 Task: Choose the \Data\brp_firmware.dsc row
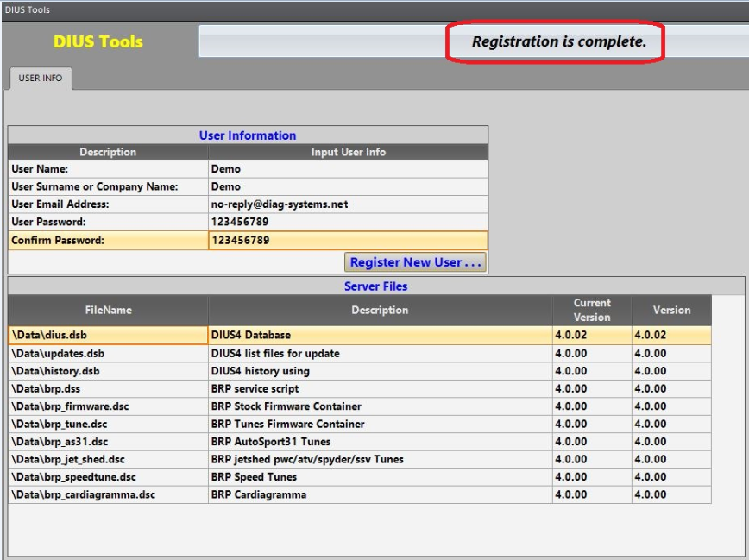pos(108,406)
